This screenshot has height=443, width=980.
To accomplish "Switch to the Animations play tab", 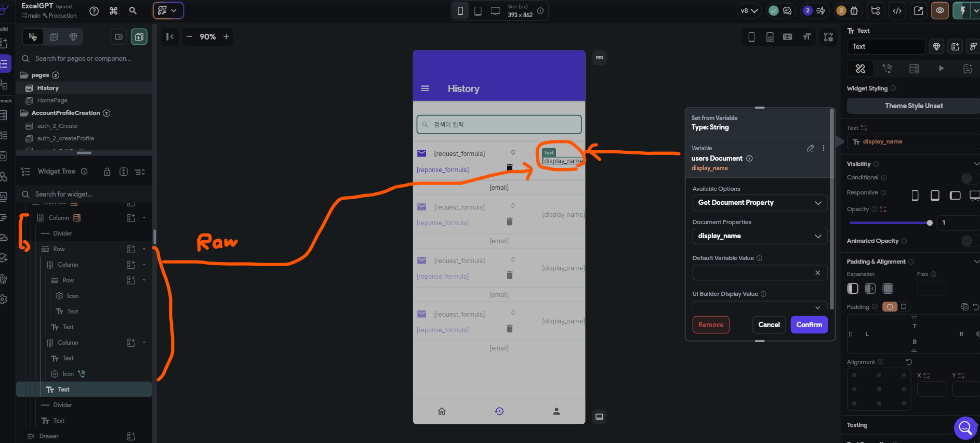I will 941,69.
